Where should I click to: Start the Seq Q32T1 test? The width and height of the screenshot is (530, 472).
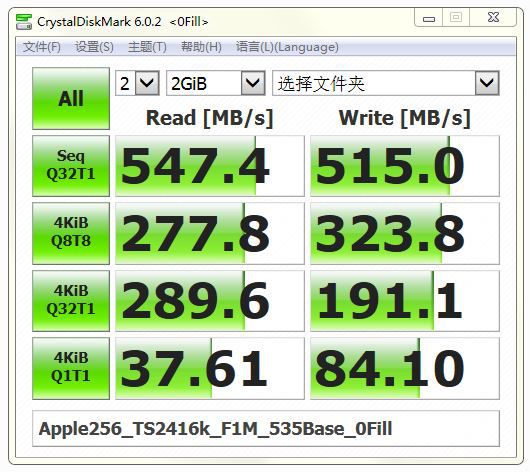[71, 166]
